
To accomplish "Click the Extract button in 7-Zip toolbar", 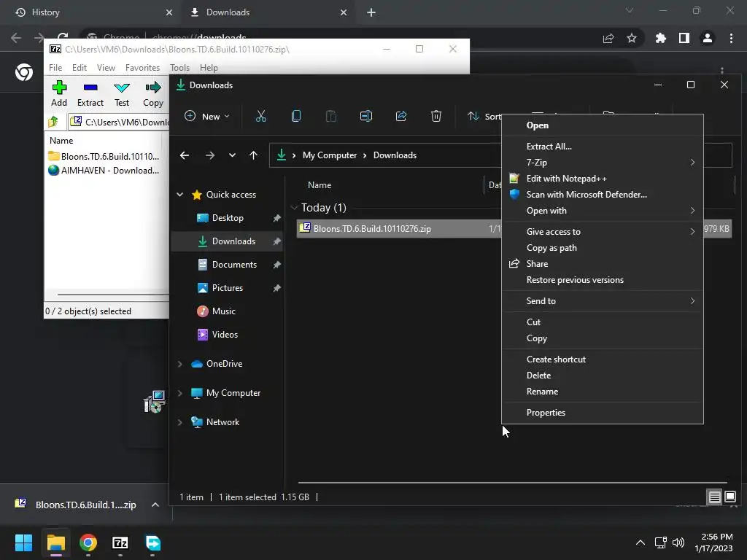I will 90,94.
